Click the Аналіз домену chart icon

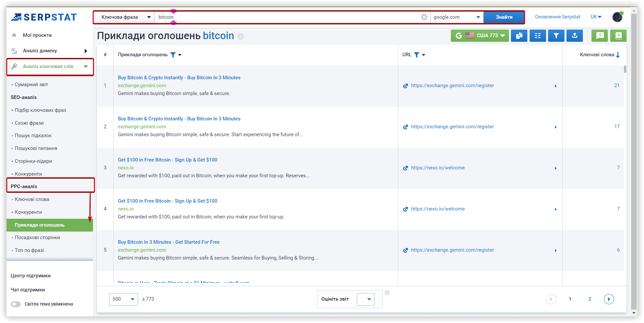14,51
